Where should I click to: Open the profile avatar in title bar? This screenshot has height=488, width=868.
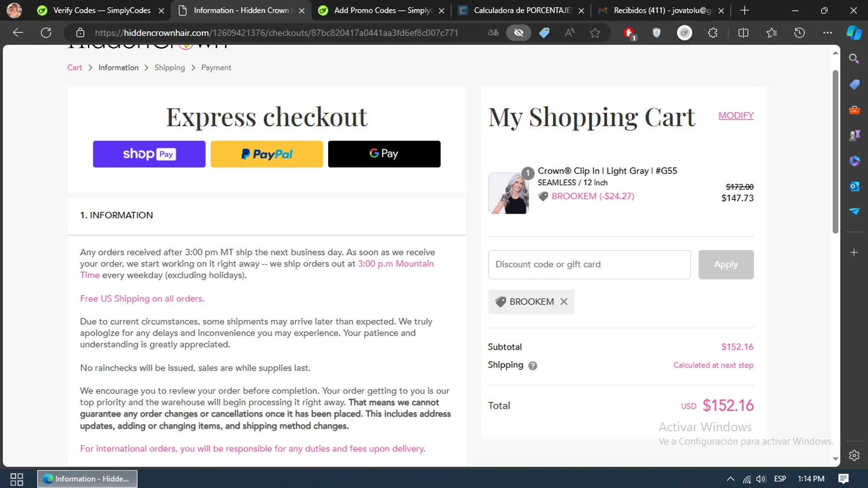click(x=14, y=10)
